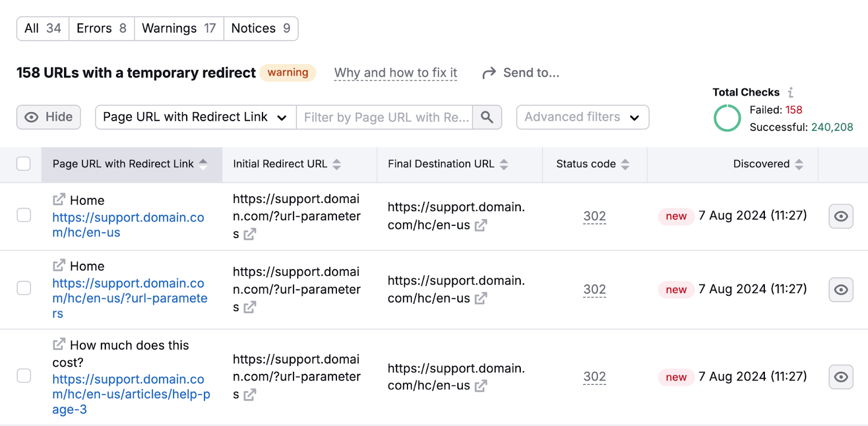Open link https://support.domain.com/hc/en-us in first row

click(x=128, y=225)
